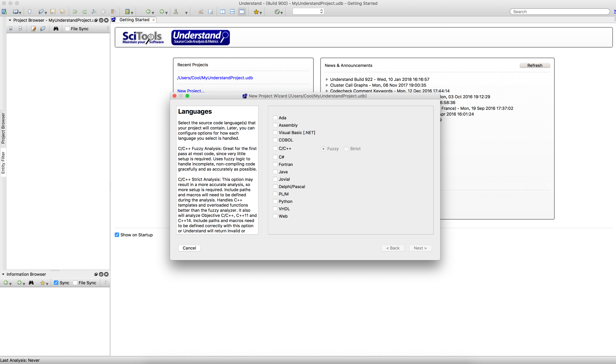This screenshot has width=616, height=364.
Task: Collapse the Project Browser panel arrow
Action: click(x=10, y=20)
